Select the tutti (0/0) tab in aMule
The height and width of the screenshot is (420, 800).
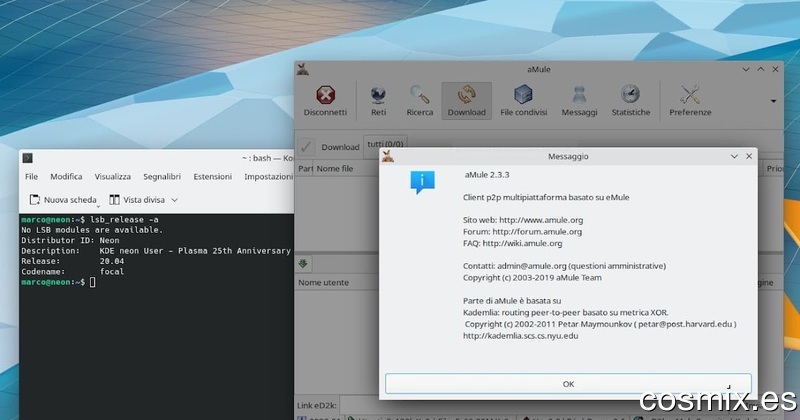coord(385,143)
